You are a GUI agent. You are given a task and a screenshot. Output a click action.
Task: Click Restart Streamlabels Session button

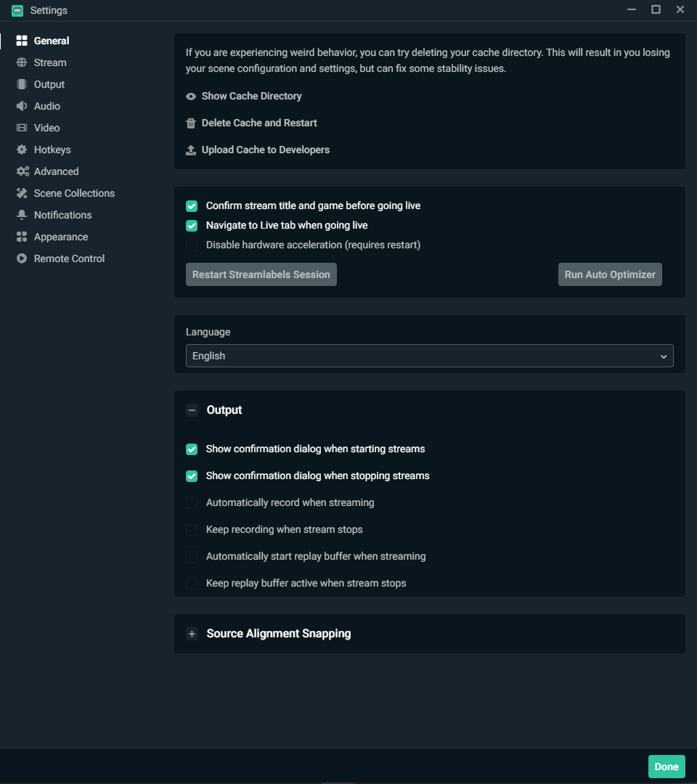[x=261, y=274]
